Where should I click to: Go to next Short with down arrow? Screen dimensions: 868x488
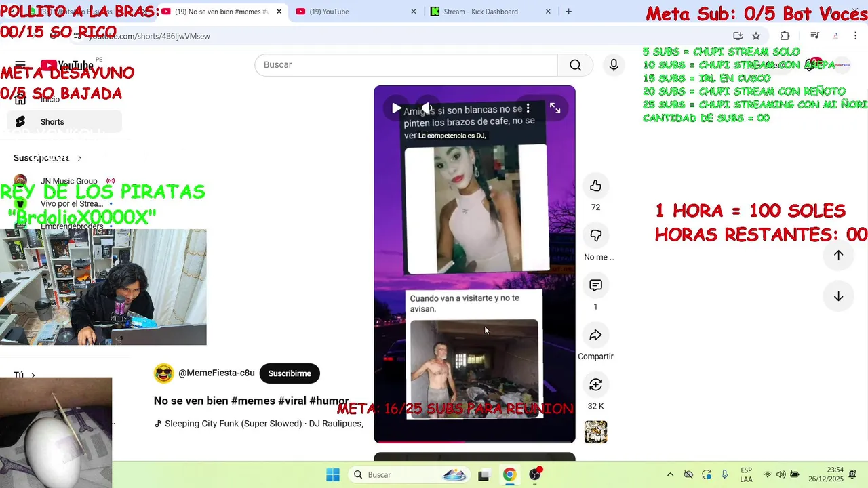(x=838, y=297)
